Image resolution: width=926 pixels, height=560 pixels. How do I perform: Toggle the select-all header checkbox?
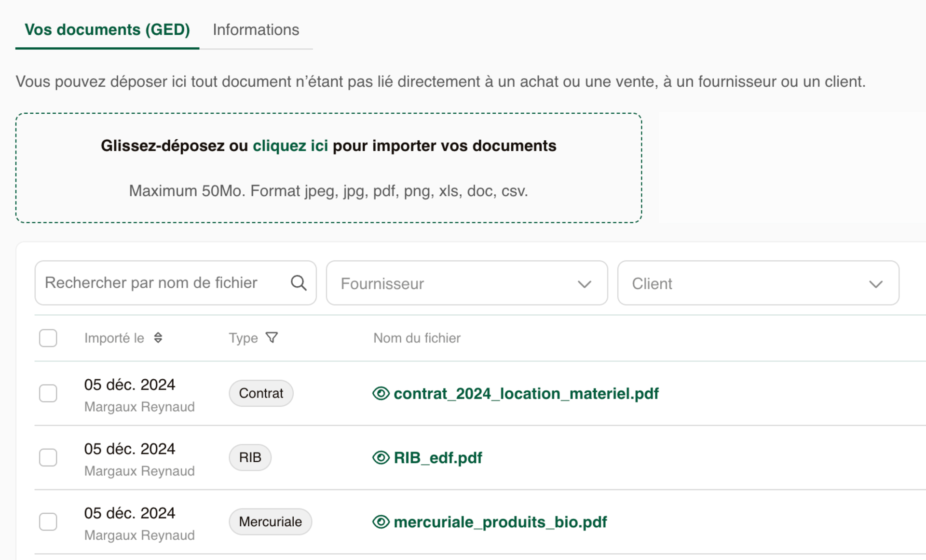(48, 338)
